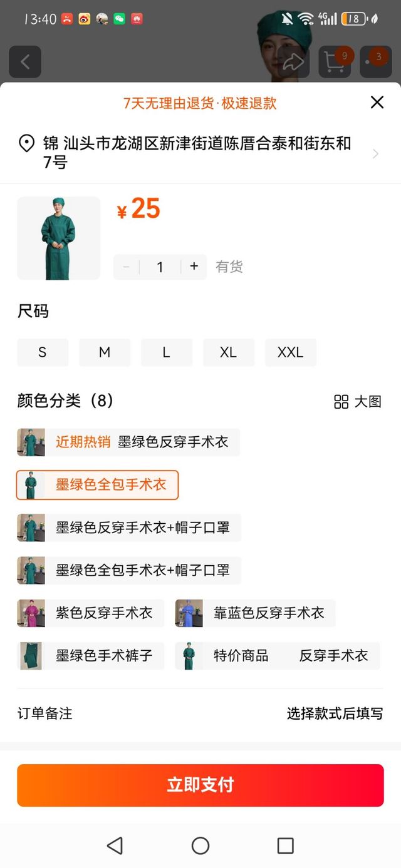401x868 pixels.
Task: Increase quantity with the plus button
Action: [194, 267]
